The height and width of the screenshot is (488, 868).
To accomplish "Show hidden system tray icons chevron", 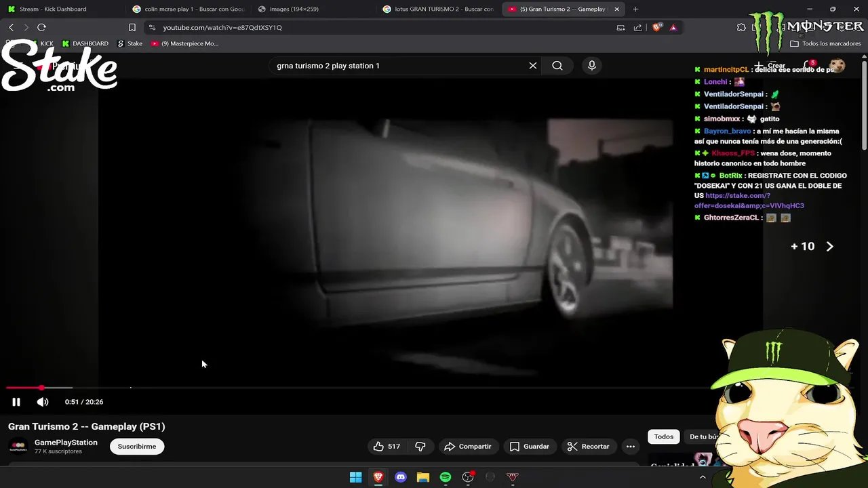I will click(x=703, y=477).
